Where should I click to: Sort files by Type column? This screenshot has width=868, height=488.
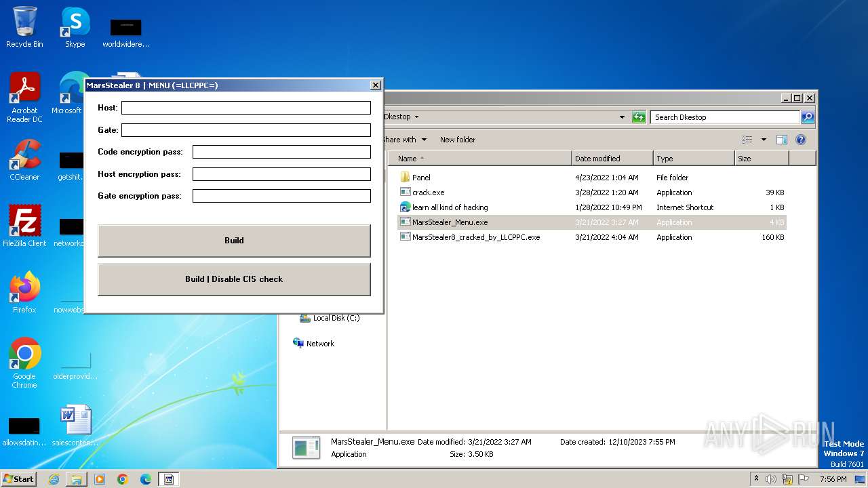pyautogui.click(x=694, y=159)
